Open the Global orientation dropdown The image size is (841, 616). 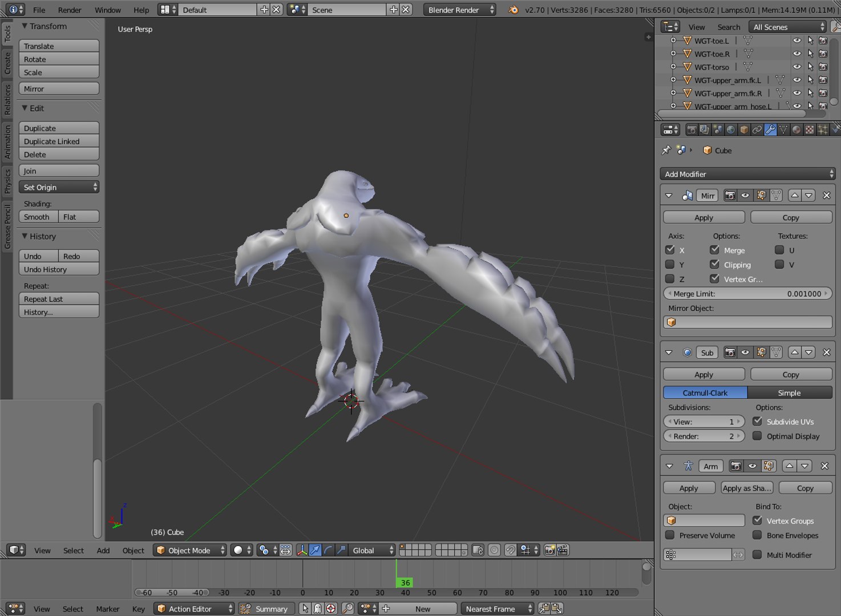click(x=371, y=550)
